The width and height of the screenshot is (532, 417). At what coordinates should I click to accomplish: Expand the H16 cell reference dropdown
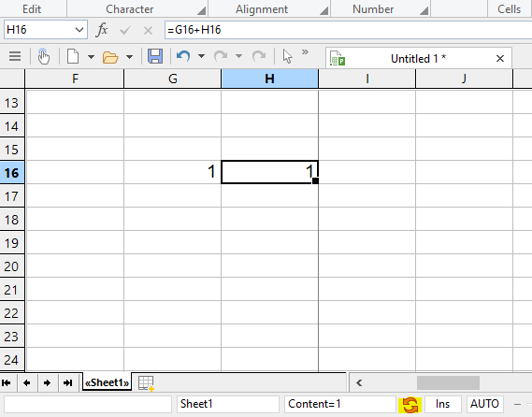pyautogui.click(x=79, y=30)
